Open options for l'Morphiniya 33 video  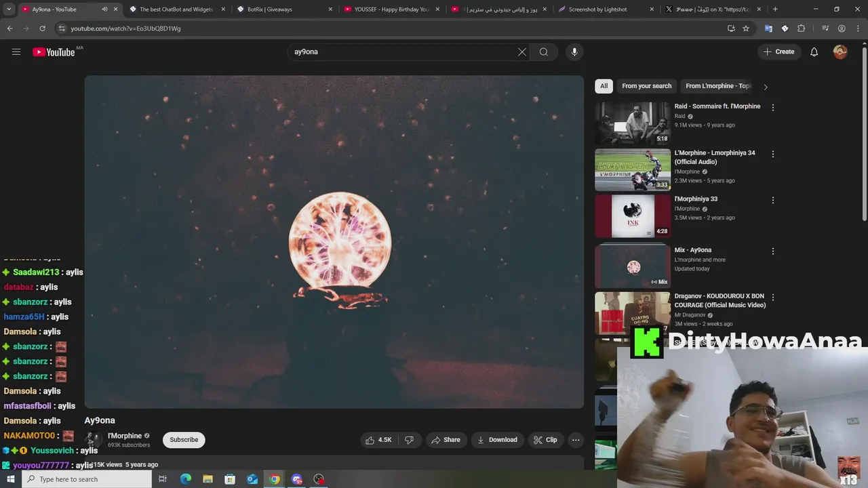coord(772,200)
